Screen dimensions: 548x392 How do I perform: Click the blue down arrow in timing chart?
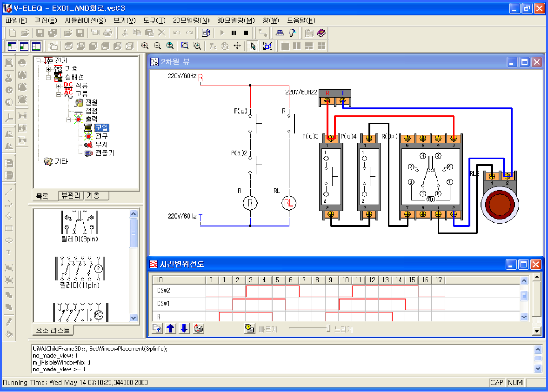coord(184,329)
